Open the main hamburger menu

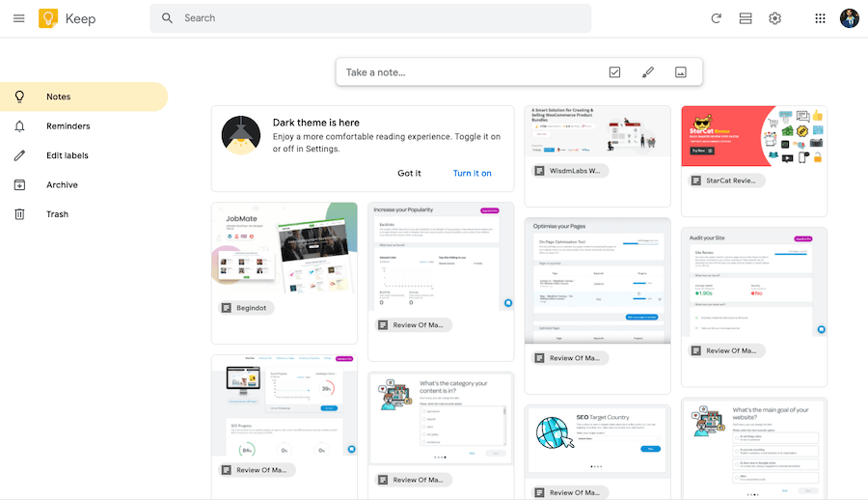pyautogui.click(x=19, y=18)
